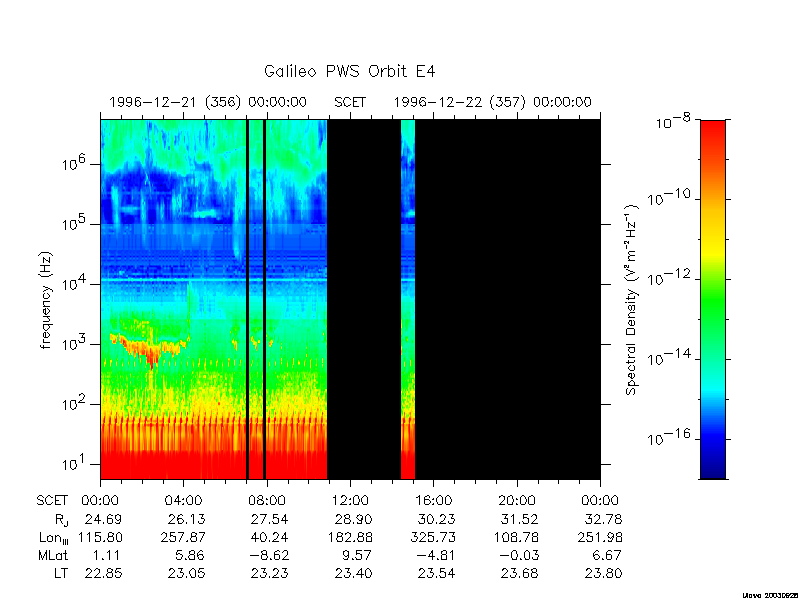The height and width of the screenshot is (600, 800).
Task: Select the MLat value -4.81
Action: click(434, 555)
